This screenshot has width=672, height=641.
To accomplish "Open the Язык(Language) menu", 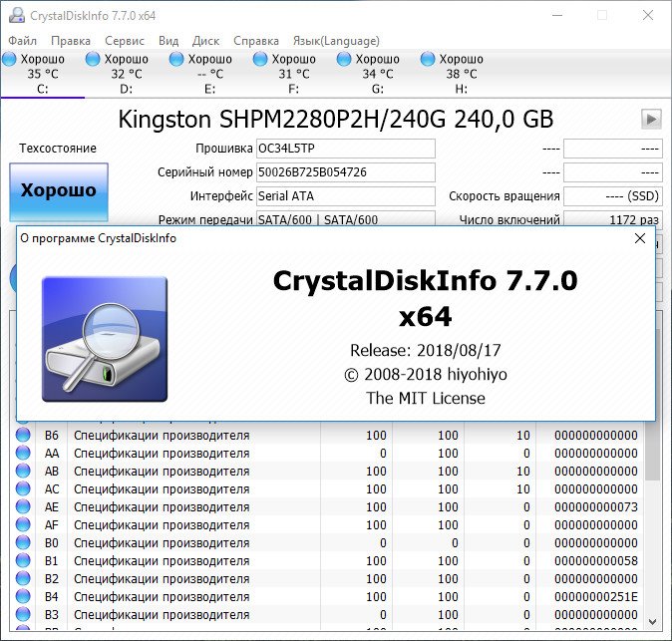I will (x=336, y=41).
